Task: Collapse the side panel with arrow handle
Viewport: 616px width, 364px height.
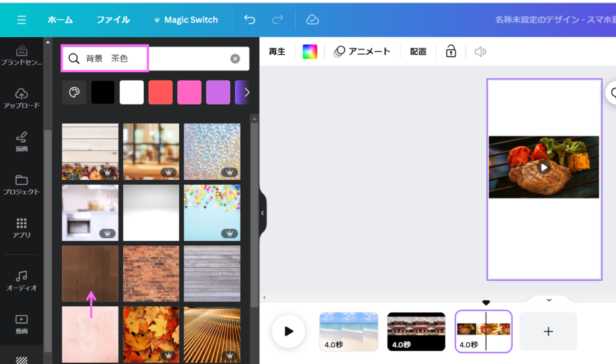Action: click(262, 213)
